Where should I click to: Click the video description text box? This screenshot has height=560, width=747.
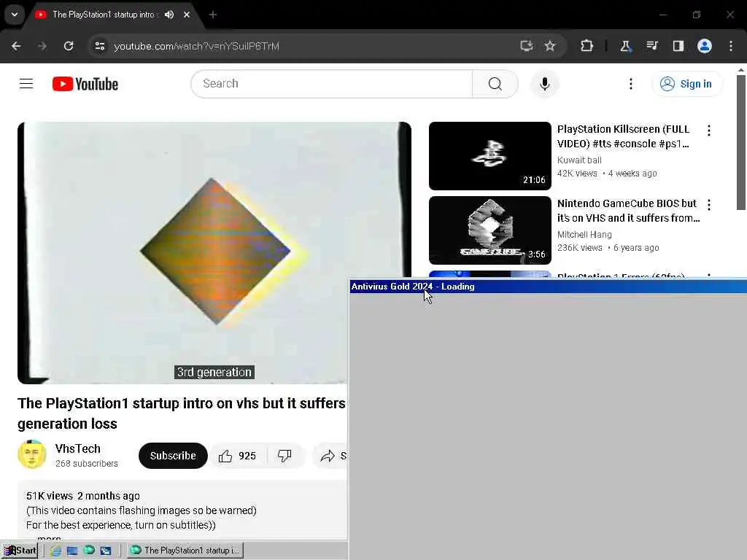182,510
